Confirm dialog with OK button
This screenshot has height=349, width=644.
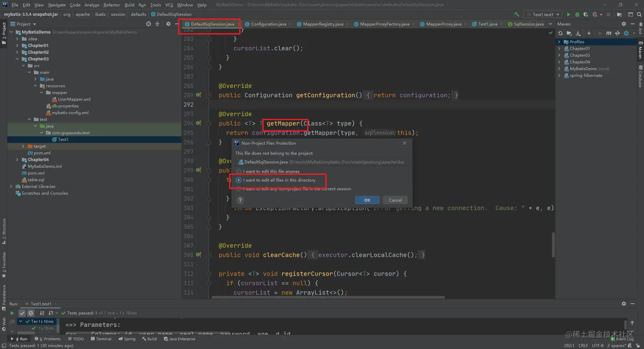[x=367, y=200]
